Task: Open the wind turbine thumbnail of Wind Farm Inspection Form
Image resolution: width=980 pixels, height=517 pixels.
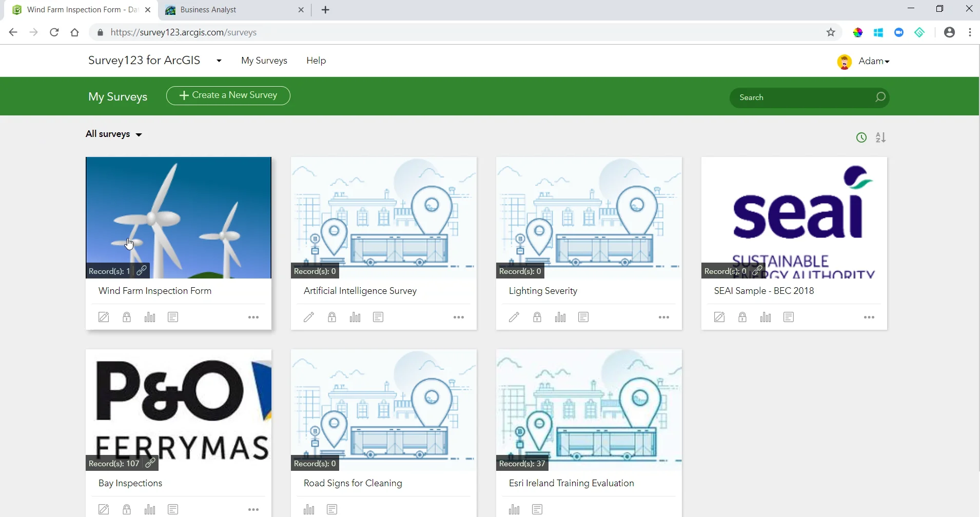Action: [179, 217]
